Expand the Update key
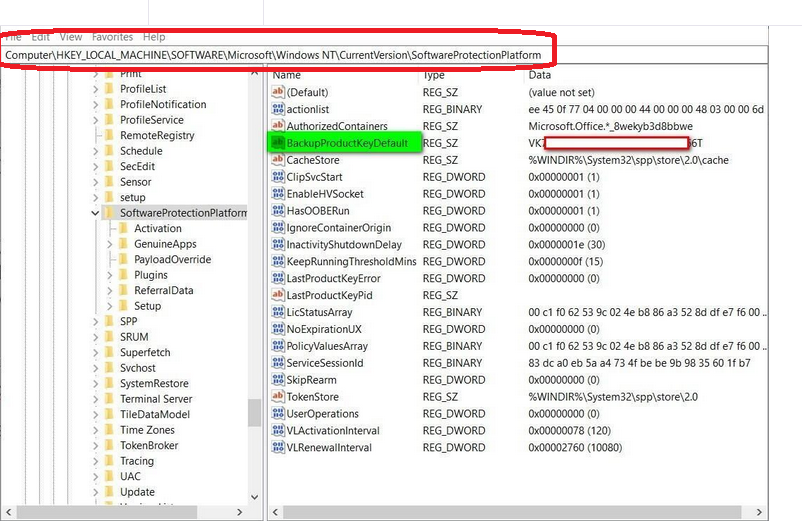This screenshot has width=802, height=521. point(95,492)
